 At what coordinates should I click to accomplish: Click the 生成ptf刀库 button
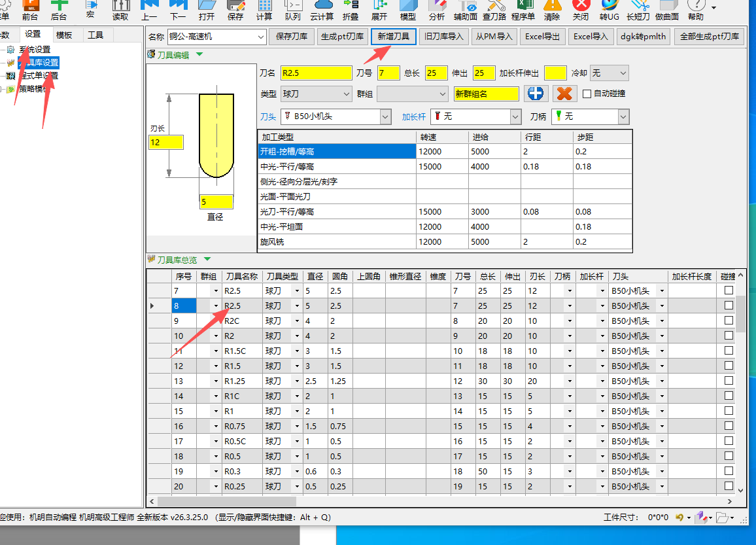(x=342, y=37)
